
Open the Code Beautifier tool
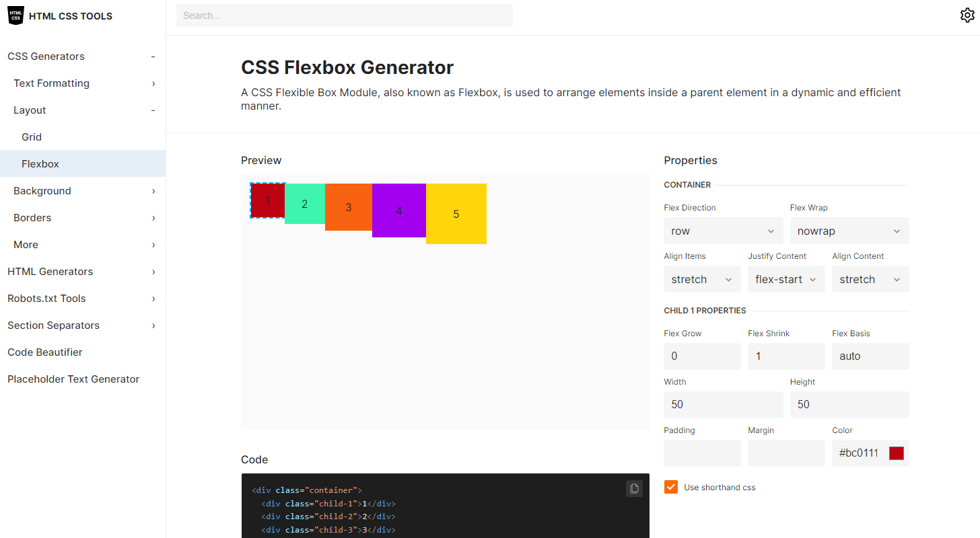coord(45,352)
